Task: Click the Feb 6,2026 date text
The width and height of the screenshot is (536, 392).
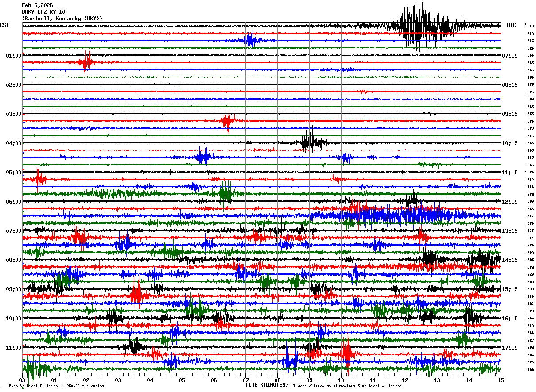Action: (x=37, y=5)
